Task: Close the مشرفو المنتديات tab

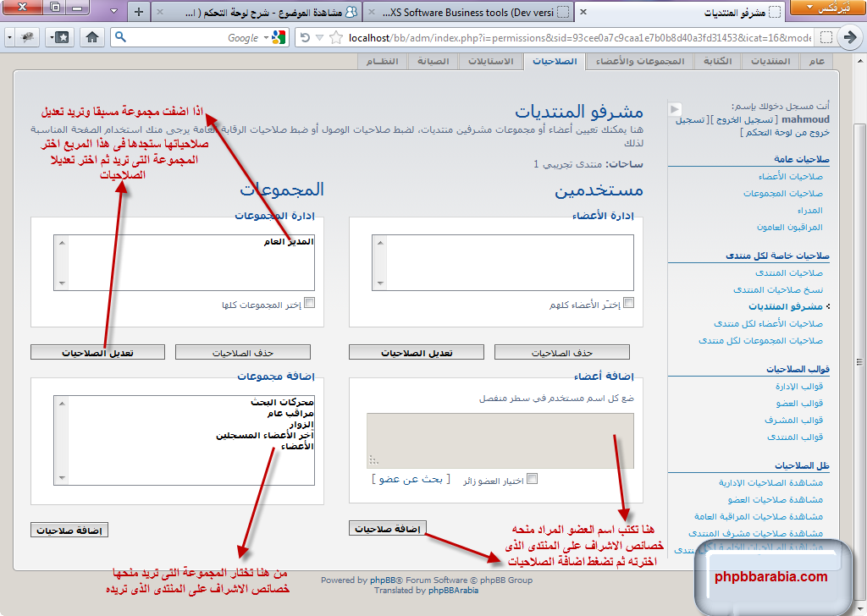Action: (x=583, y=12)
